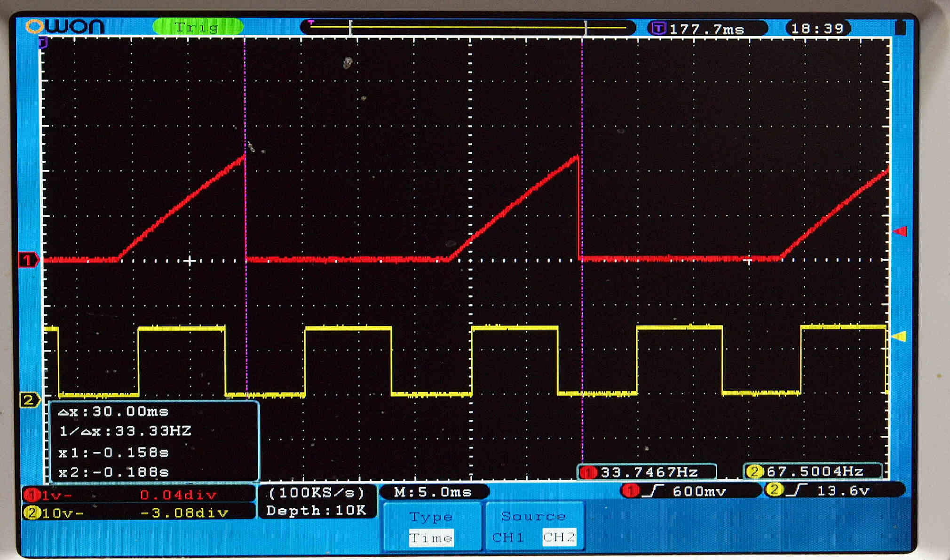
Task: Click the waveform memory position bar
Action: (x=468, y=28)
